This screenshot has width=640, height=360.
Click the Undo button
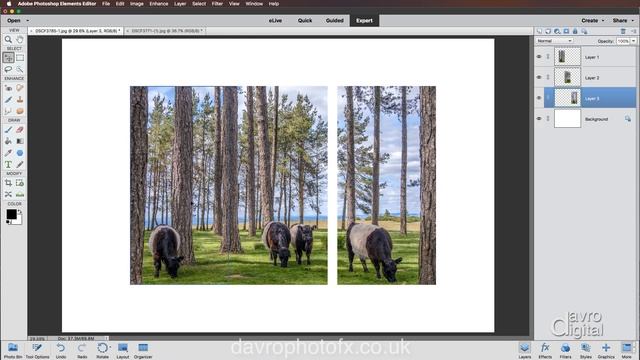61,351
